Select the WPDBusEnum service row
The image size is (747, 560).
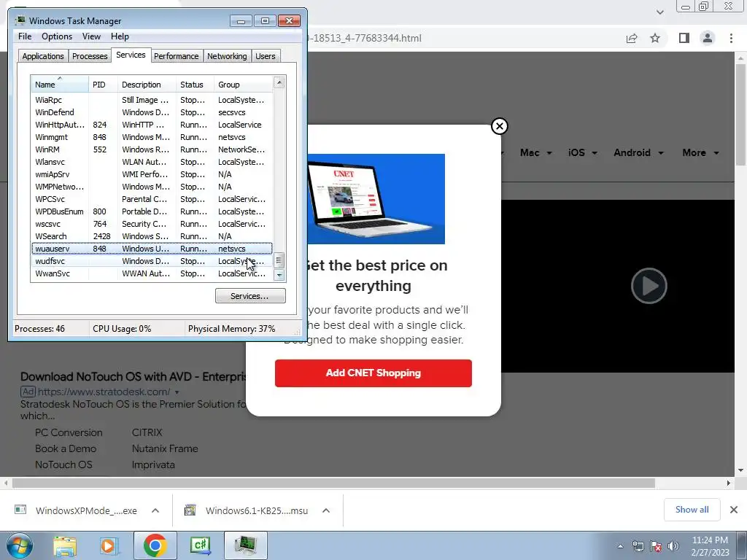tap(152, 211)
